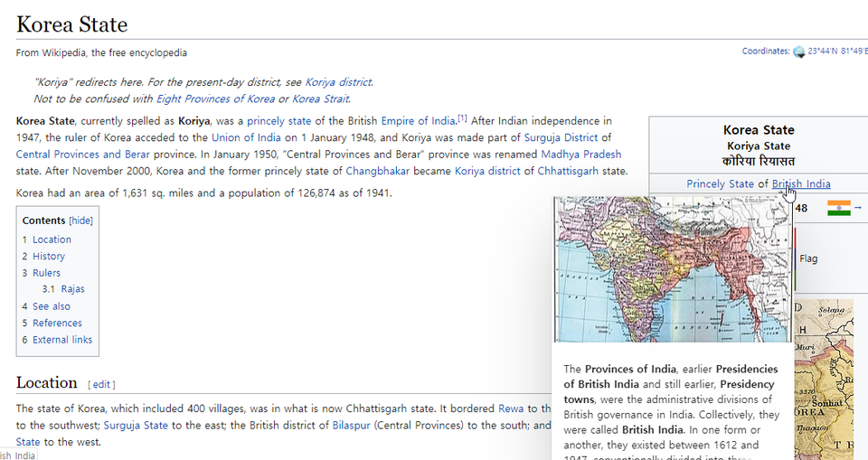Jump to Rulers in contents
The image size is (868, 460).
tap(46, 272)
